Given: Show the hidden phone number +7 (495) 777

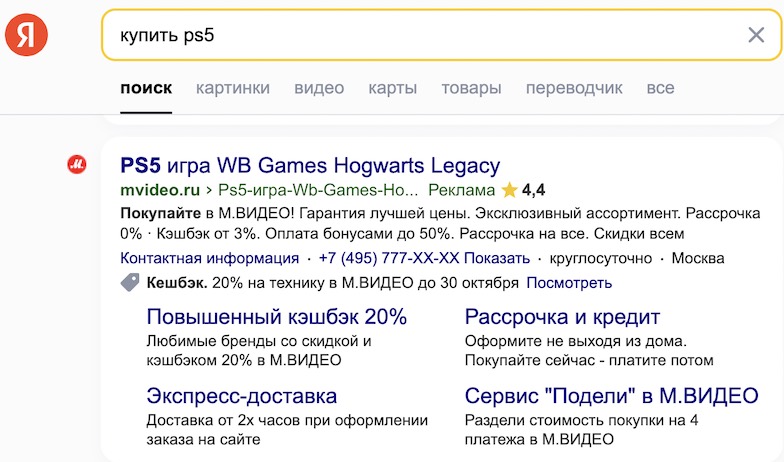Looking at the screenshot, I should tap(424, 258).
